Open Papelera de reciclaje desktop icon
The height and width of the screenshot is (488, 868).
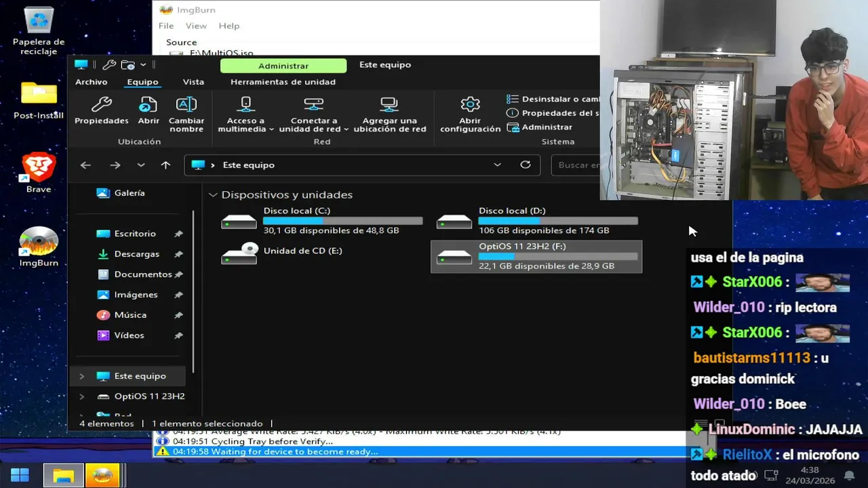[x=39, y=32]
